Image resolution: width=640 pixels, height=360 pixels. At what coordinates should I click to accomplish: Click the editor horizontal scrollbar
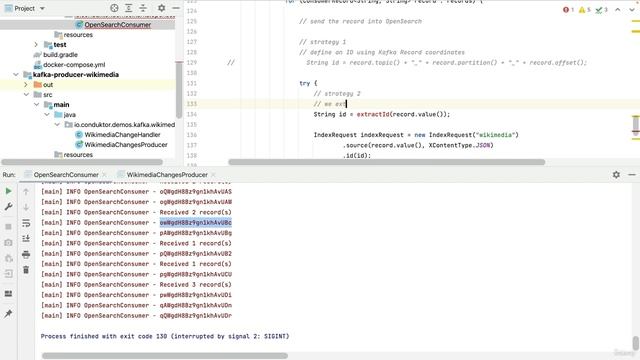tap(387, 162)
